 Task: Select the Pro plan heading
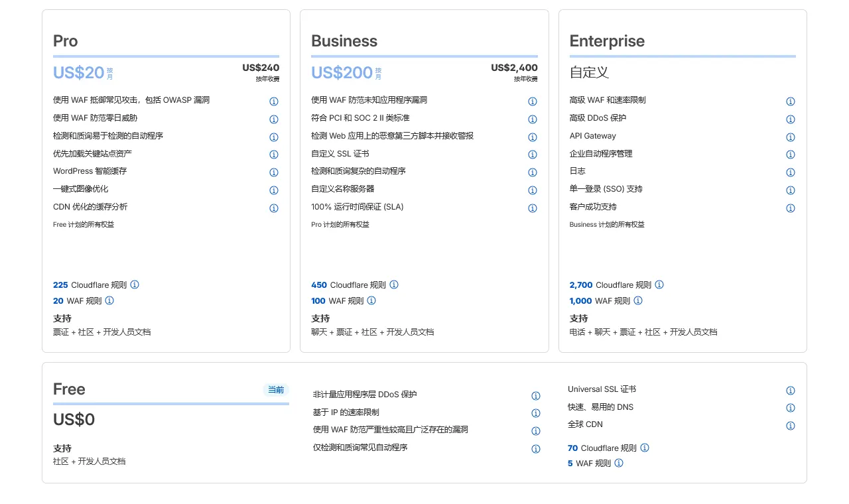66,41
